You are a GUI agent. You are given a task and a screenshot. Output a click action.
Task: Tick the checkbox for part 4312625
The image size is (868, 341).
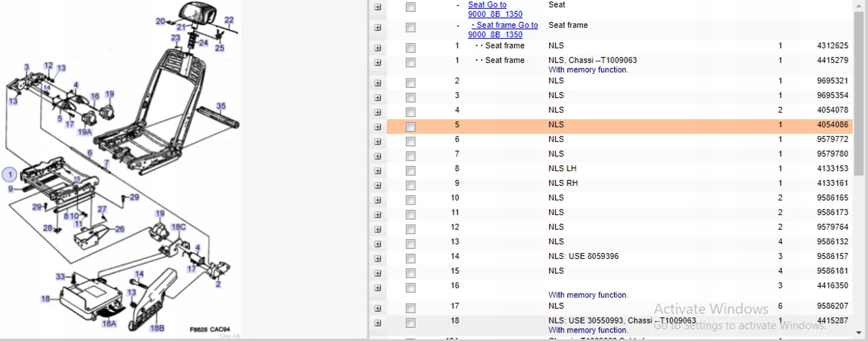tap(410, 48)
